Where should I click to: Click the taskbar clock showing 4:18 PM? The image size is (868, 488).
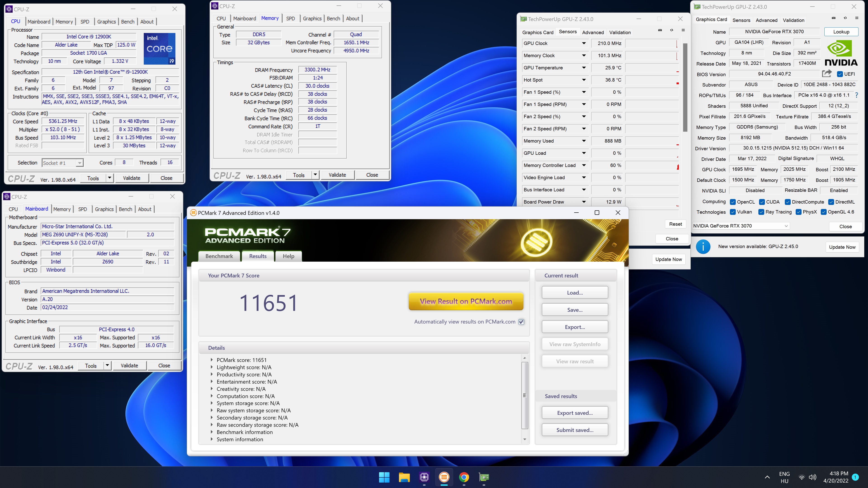pos(836,477)
